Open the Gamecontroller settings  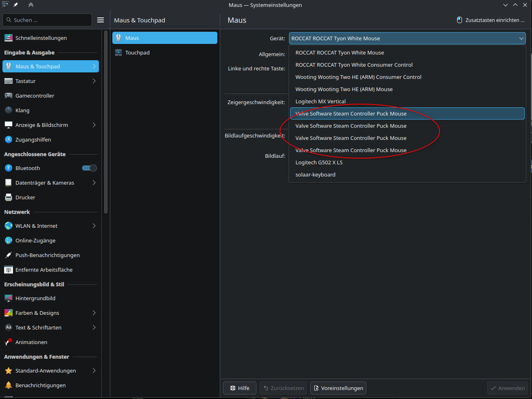pyautogui.click(x=50, y=96)
